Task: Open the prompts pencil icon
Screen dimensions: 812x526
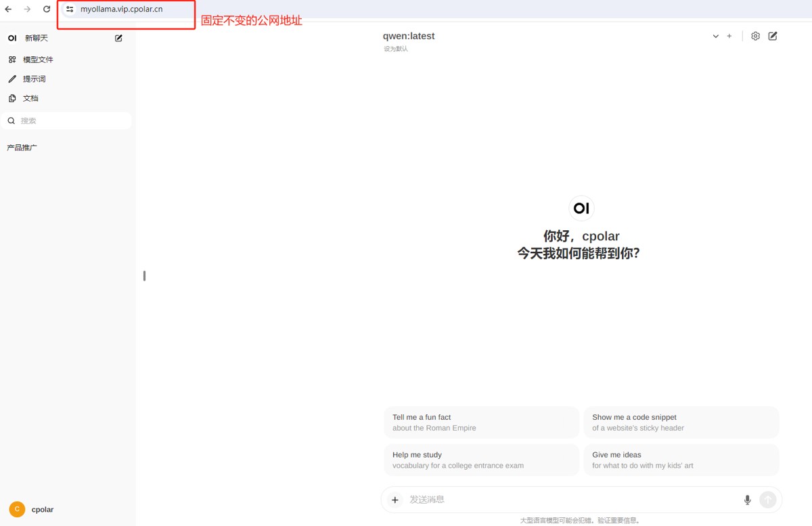Action: tap(12, 79)
